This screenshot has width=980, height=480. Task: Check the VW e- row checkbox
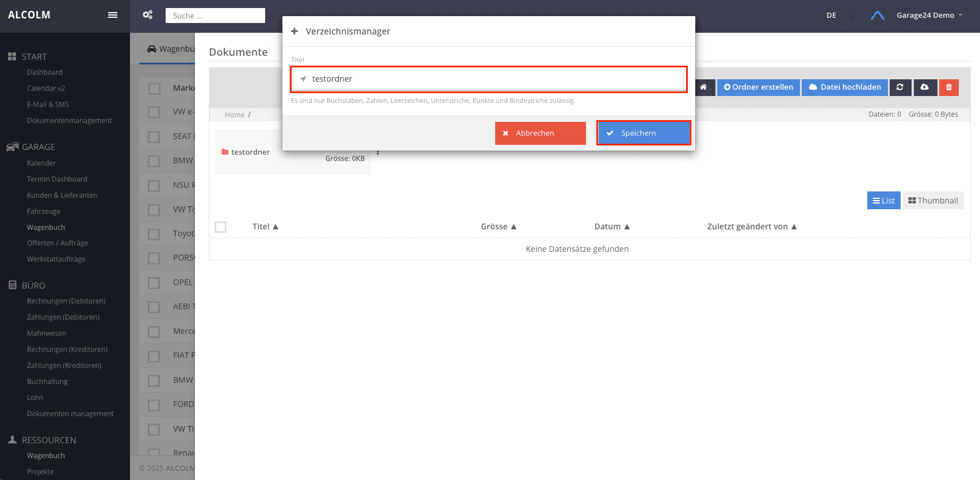pyautogui.click(x=154, y=112)
